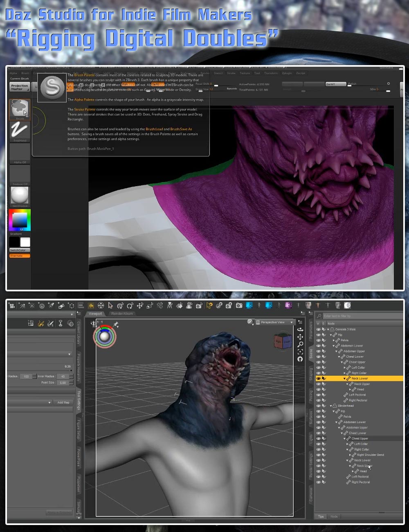Open the FreeHand stroke selector

tap(20, 132)
